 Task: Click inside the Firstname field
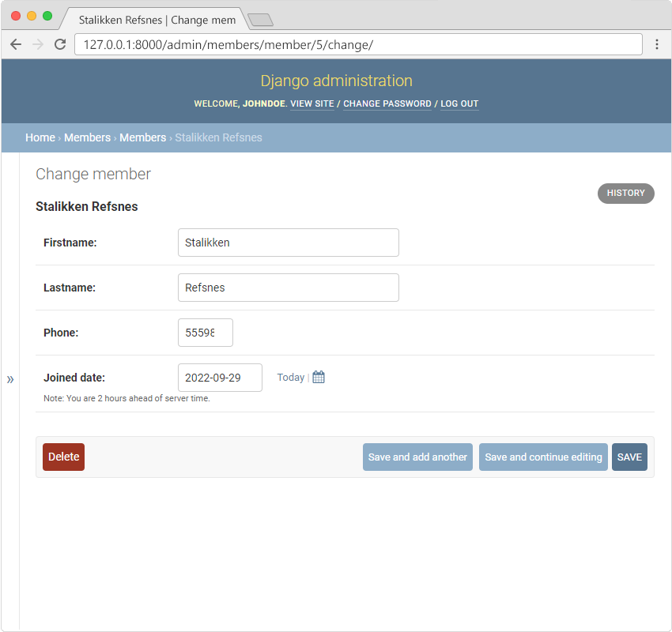coord(288,243)
